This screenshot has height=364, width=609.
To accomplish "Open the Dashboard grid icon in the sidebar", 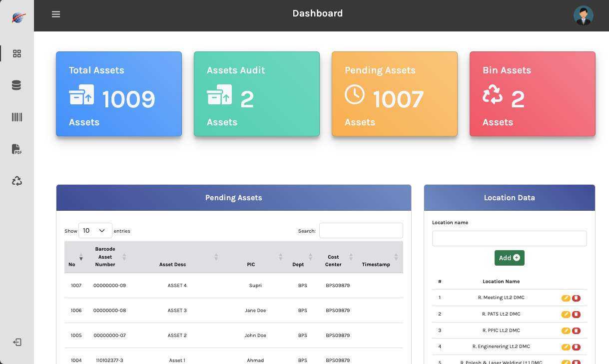I will pos(16,53).
